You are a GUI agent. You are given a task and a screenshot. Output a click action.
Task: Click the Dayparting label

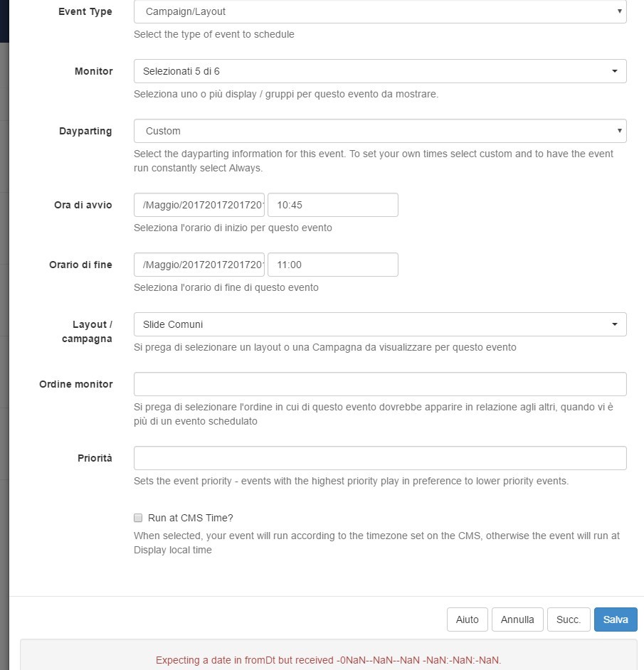click(85, 131)
